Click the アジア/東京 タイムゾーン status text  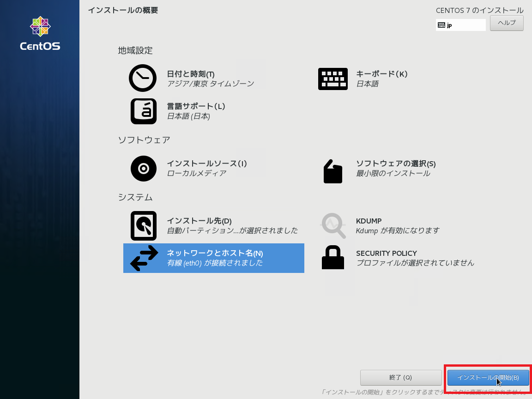(211, 84)
